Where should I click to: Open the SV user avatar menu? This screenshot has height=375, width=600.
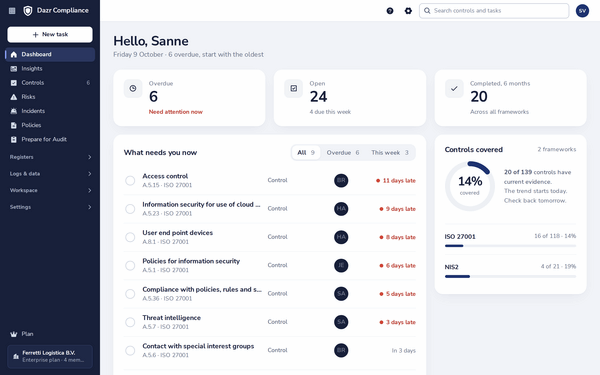pos(582,11)
